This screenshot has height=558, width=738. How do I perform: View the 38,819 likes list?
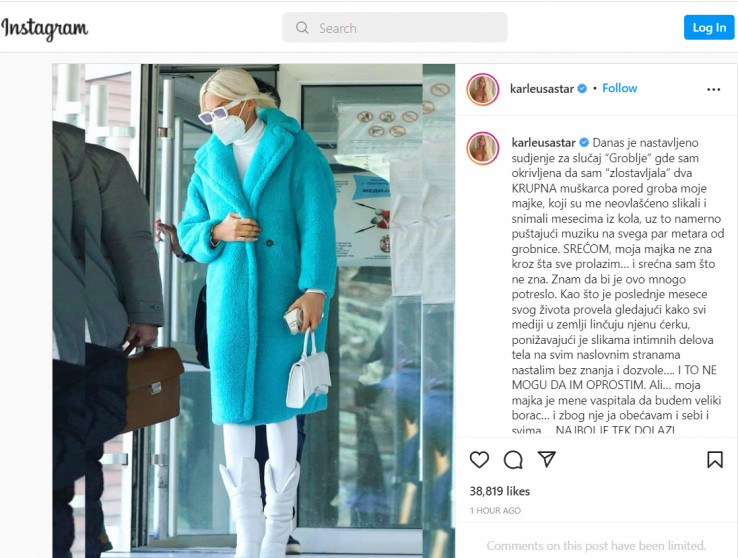point(499,491)
